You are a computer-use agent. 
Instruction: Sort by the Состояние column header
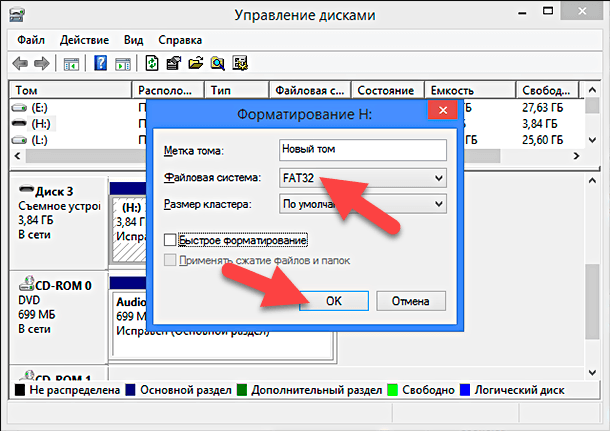[x=387, y=90]
